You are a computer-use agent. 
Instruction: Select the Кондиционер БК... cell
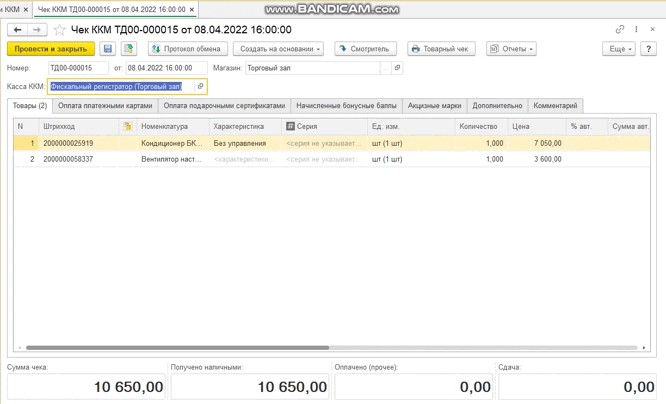173,143
